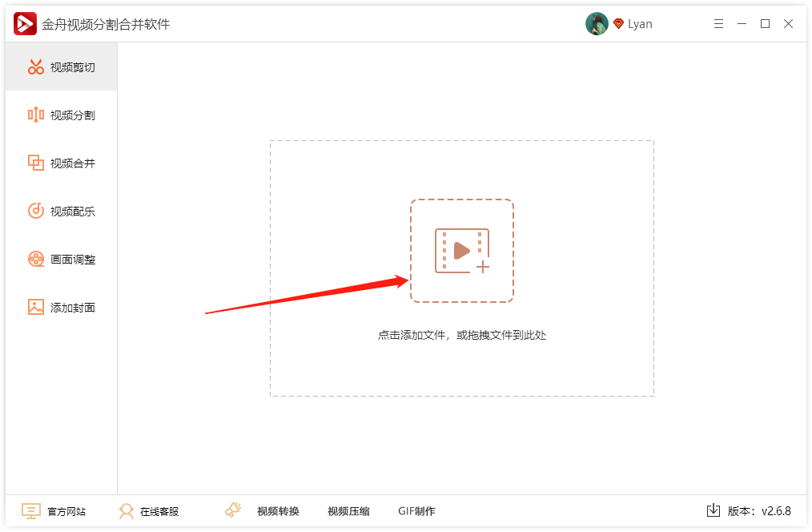The height and width of the screenshot is (532, 812).
Task: Click the VIP diamond icon beside the avatar
Action: pyautogui.click(x=617, y=23)
